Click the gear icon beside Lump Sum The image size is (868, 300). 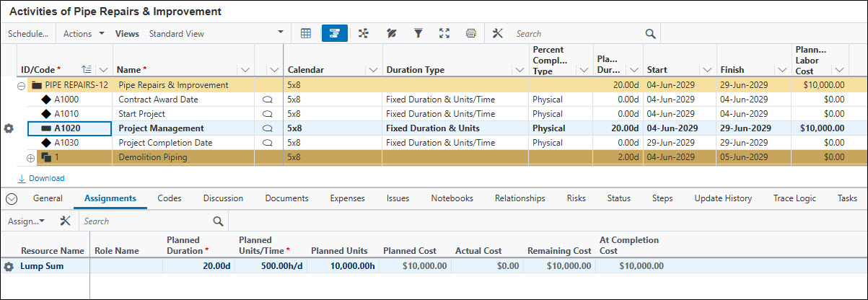pyautogui.click(x=9, y=266)
